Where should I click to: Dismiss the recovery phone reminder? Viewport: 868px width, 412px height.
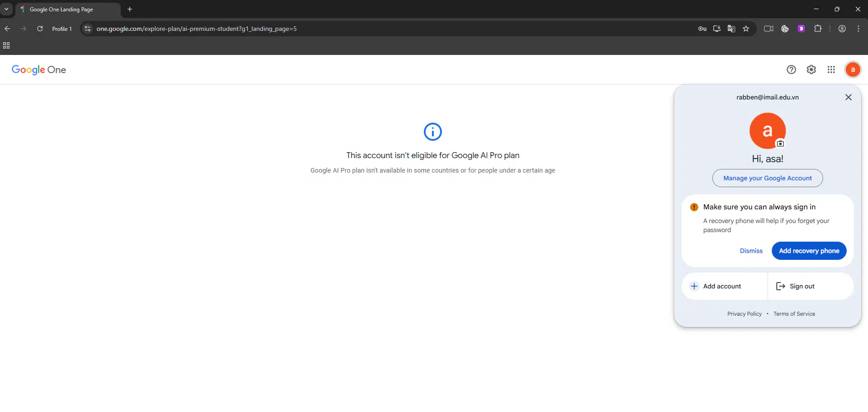click(751, 251)
